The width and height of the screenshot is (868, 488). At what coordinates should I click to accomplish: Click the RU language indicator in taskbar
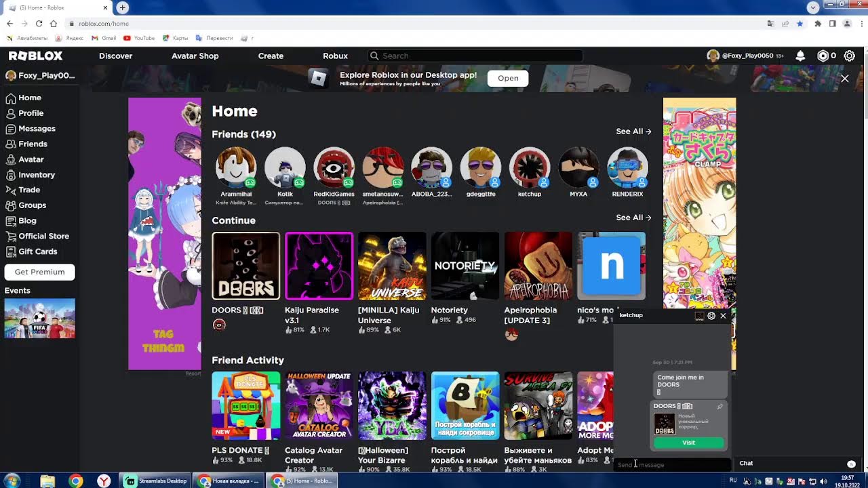coord(733,481)
